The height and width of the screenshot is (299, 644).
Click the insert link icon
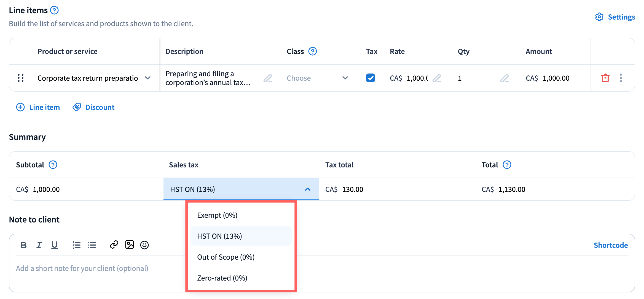pos(114,245)
